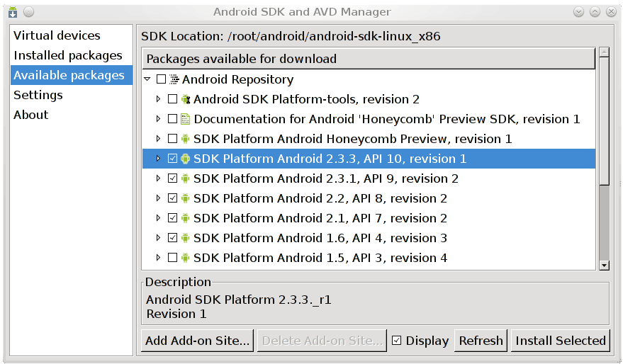Click the Add Add-on Site button
Viewport: 623px width, 364px height.
point(197,341)
